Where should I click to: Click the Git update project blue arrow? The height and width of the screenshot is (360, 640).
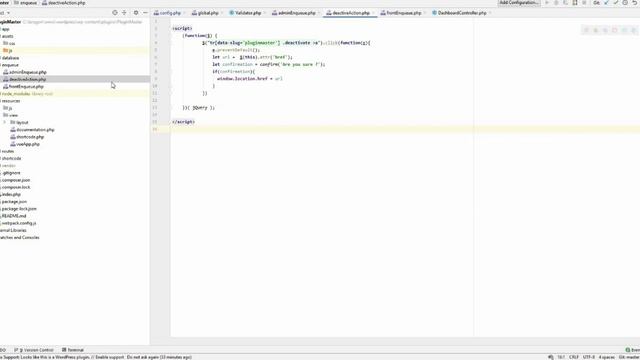tap(606, 3)
